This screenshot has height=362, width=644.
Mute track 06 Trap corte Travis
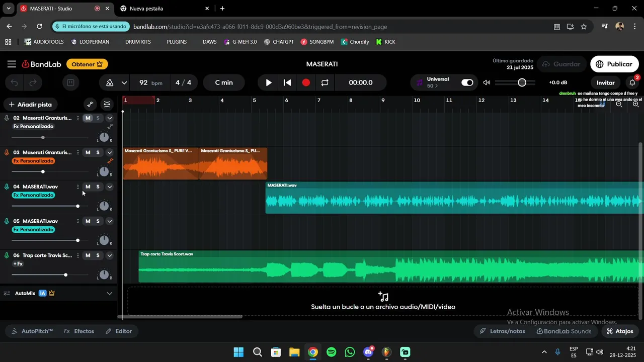click(x=88, y=255)
